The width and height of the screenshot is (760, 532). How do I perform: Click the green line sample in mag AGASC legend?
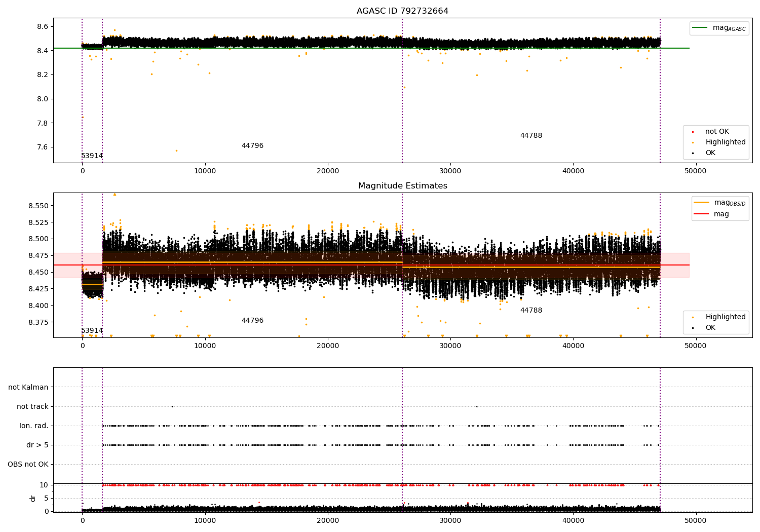tap(700, 28)
